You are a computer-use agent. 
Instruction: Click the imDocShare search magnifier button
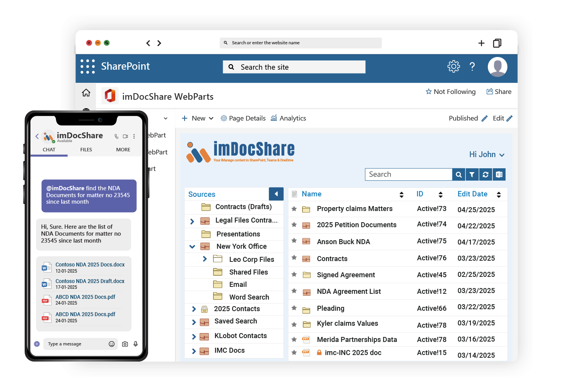(459, 174)
